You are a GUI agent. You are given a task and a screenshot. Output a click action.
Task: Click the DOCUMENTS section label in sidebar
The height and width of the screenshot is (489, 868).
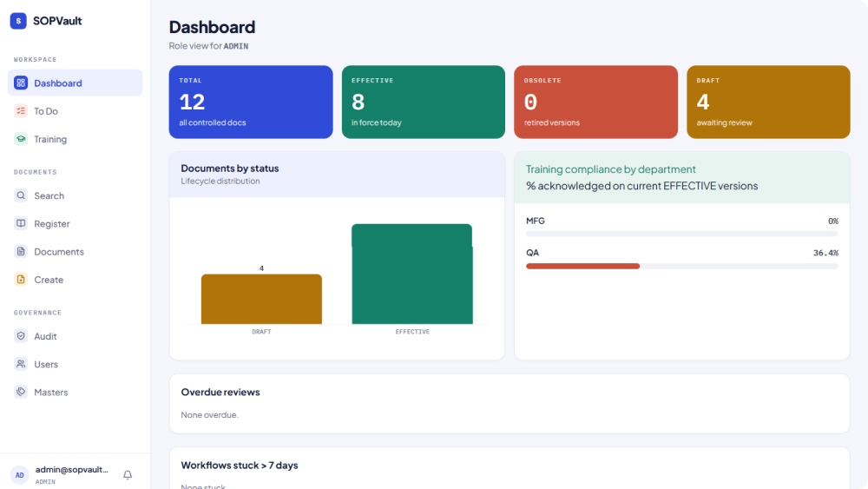point(36,172)
